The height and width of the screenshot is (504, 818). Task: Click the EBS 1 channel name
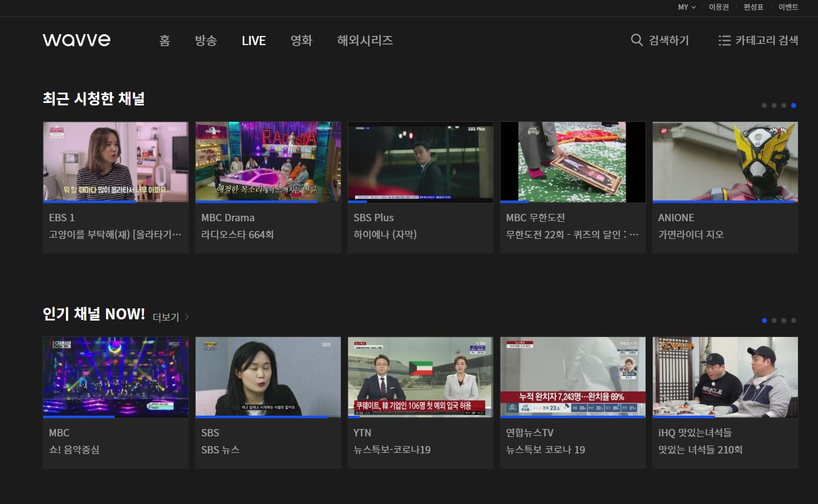coord(62,218)
